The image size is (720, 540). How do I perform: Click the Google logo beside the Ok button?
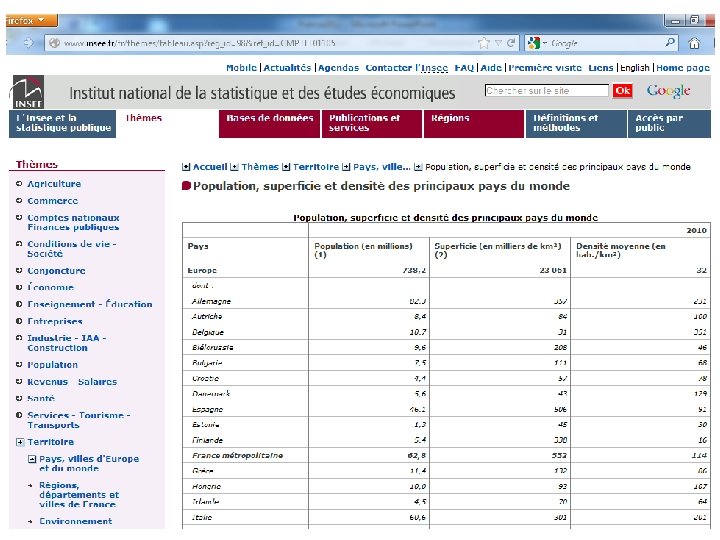pyautogui.click(x=669, y=91)
